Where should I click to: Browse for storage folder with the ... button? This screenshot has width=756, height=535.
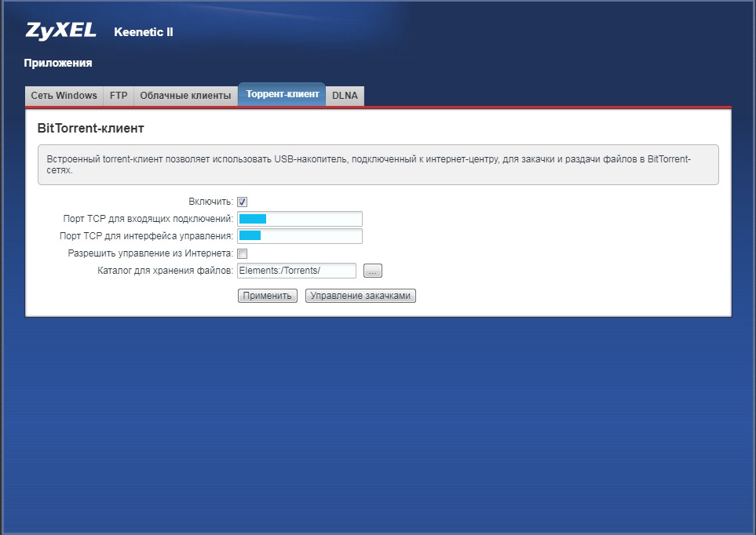point(373,271)
